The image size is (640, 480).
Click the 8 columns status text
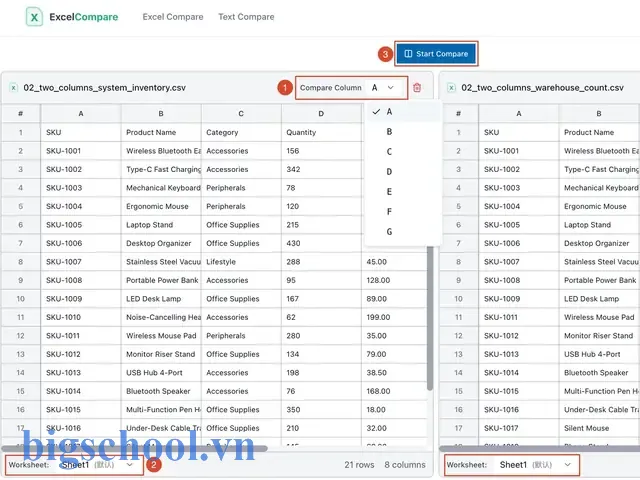tap(405, 464)
